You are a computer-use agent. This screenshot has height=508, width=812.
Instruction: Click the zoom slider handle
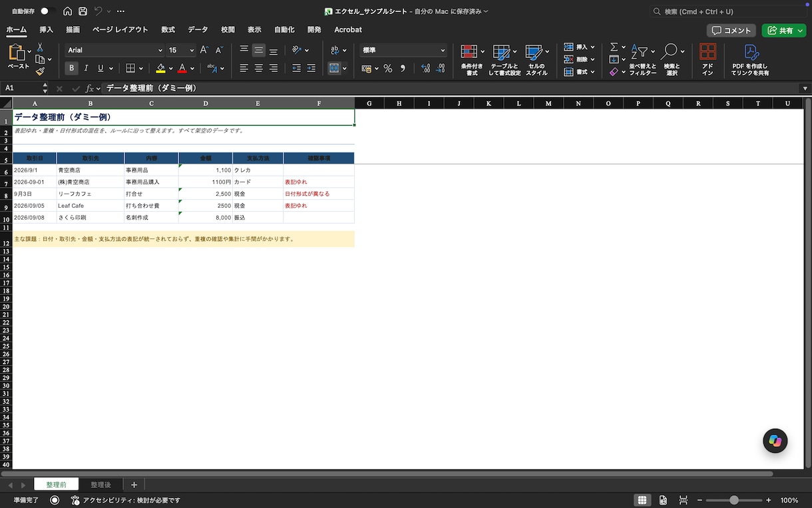733,500
